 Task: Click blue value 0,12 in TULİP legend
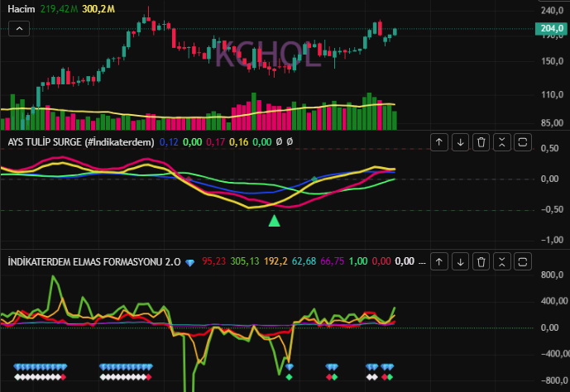point(169,142)
